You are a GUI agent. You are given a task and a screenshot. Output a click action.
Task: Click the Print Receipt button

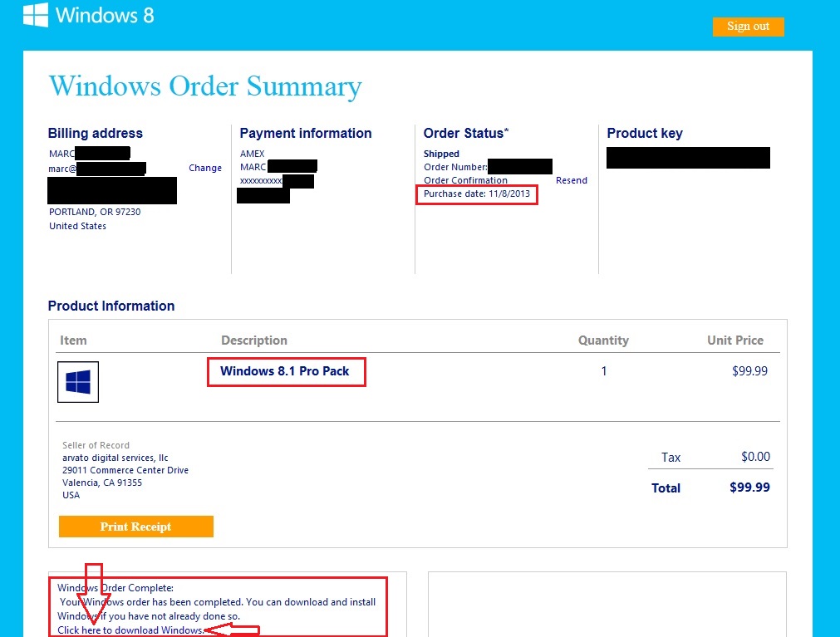click(x=136, y=527)
